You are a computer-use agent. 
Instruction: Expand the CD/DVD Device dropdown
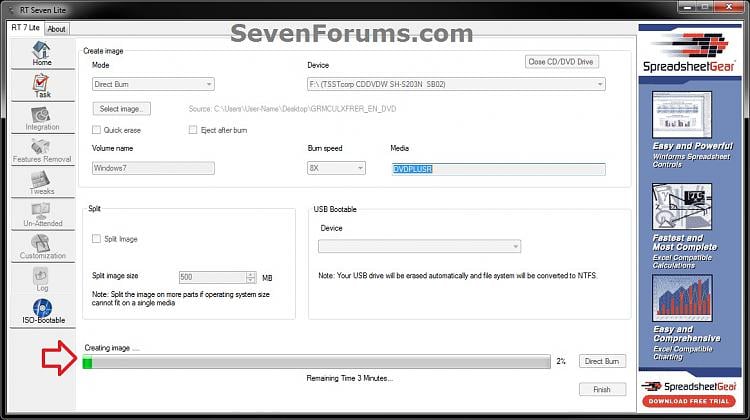[456, 84]
